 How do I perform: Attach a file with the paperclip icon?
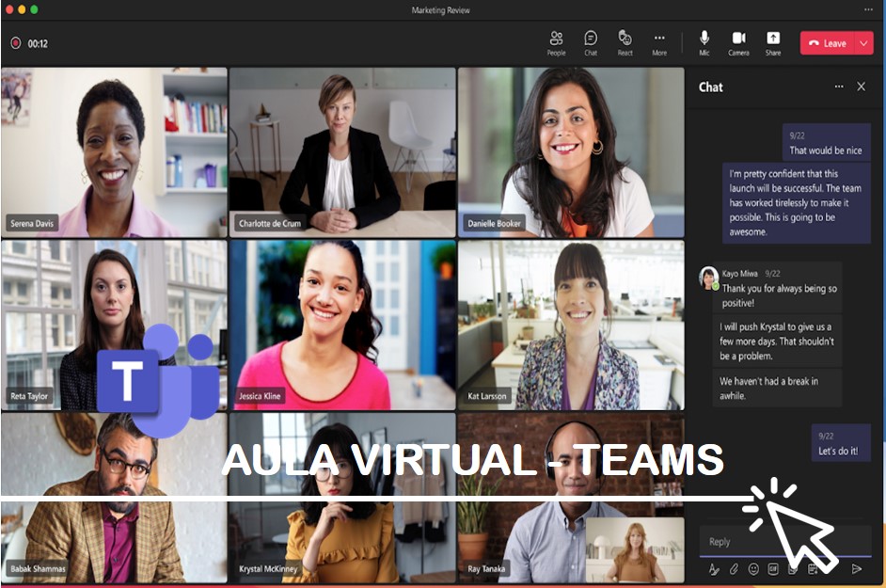coord(734,568)
